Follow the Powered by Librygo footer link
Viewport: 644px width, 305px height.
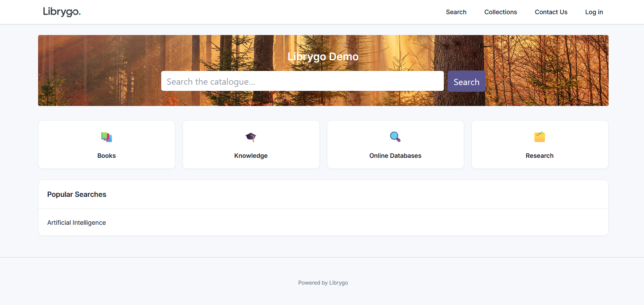323,283
